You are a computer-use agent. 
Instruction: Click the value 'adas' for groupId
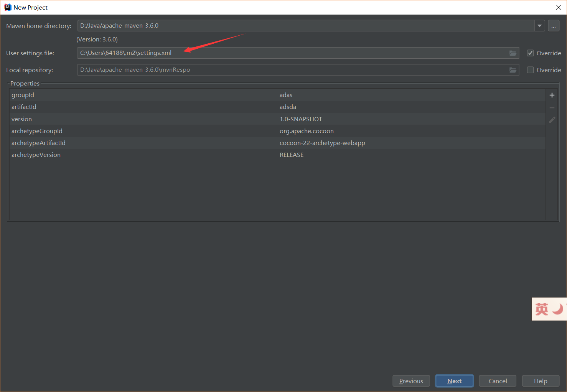(x=286, y=95)
